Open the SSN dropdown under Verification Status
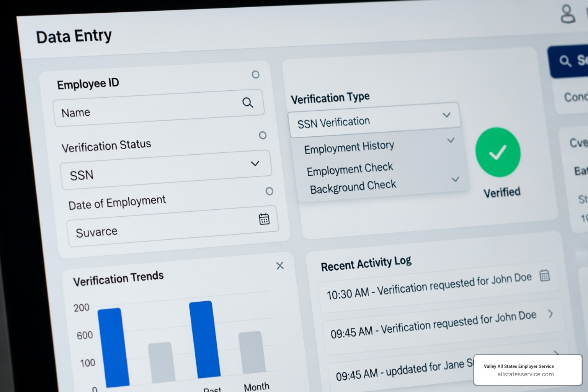This screenshot has width=588, height=392. coord(255,163)
